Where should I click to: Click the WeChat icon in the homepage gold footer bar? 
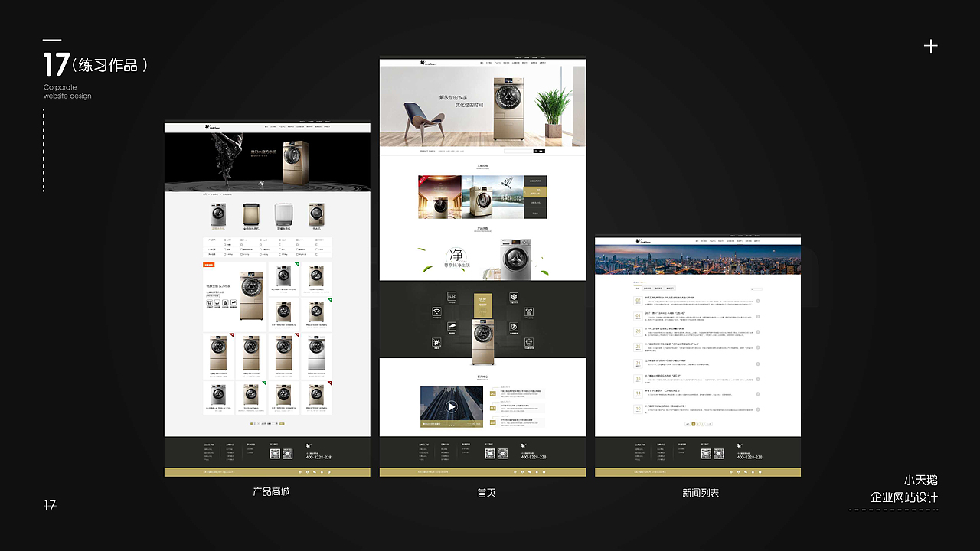[x=530, y=472]
